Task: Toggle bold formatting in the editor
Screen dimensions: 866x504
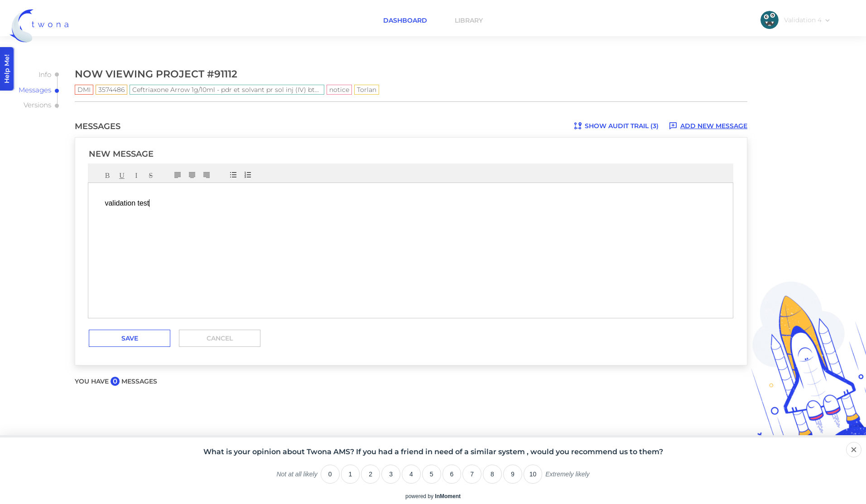Action: [107, 175]
